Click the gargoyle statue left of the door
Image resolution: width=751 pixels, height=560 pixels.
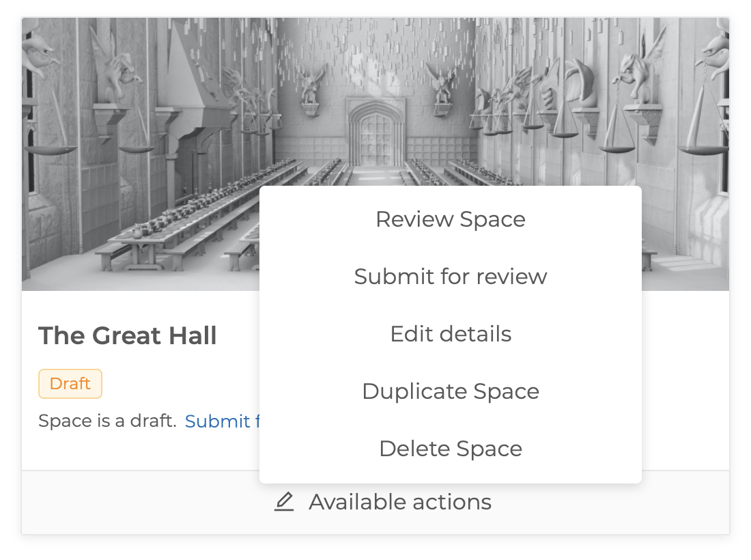311,85
